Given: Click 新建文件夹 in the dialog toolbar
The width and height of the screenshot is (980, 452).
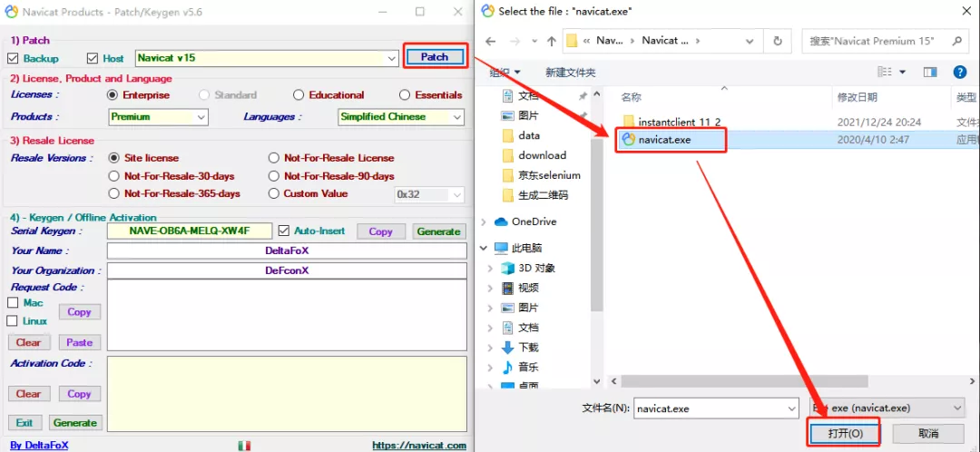Looking at the screenshot, I should [571, 73].
